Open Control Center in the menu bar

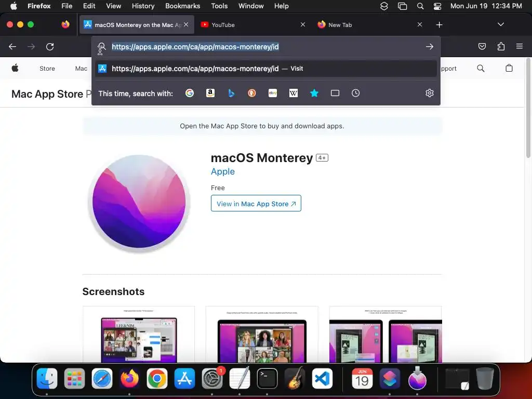tap(437, 6)
